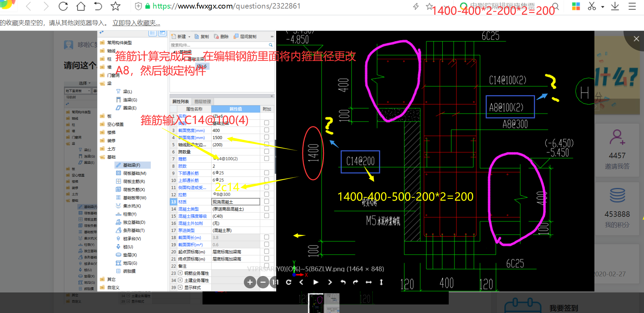
Task: Click the 删除 toolbar item
Action: click(221, 37)
